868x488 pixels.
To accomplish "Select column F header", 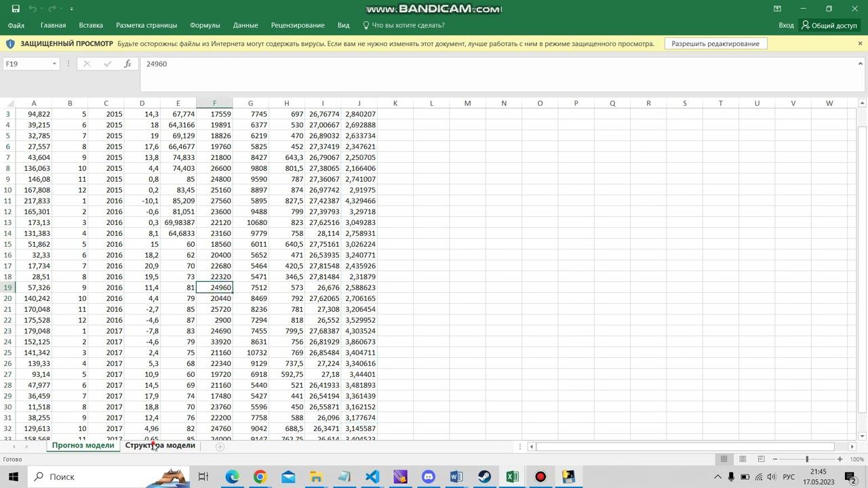I will tap(214, 103).
